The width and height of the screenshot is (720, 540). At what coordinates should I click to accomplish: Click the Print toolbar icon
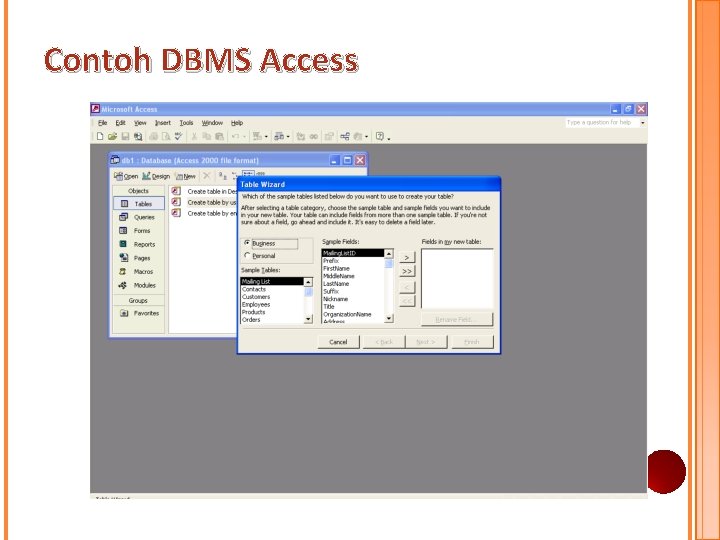coord(154,136)
